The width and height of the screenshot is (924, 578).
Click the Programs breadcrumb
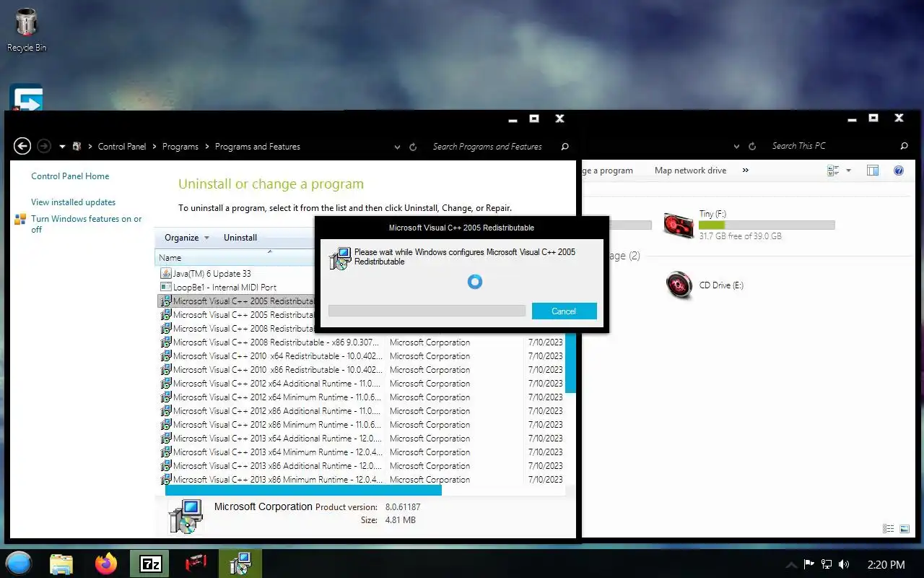point(180,147)
